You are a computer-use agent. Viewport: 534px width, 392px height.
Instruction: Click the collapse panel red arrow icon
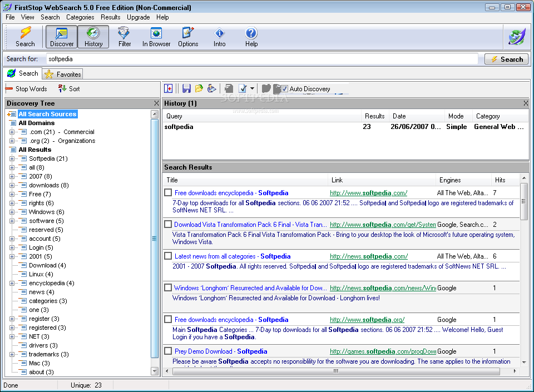(169, 88)
